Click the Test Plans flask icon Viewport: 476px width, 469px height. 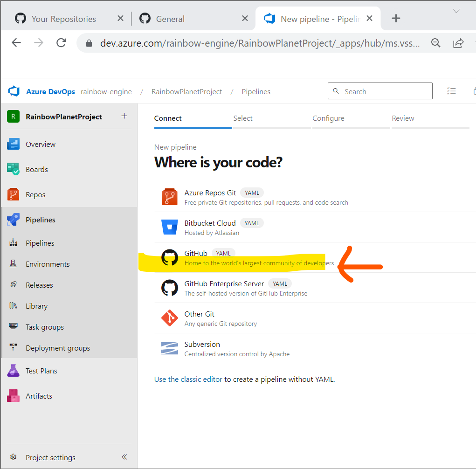[14, 371]
